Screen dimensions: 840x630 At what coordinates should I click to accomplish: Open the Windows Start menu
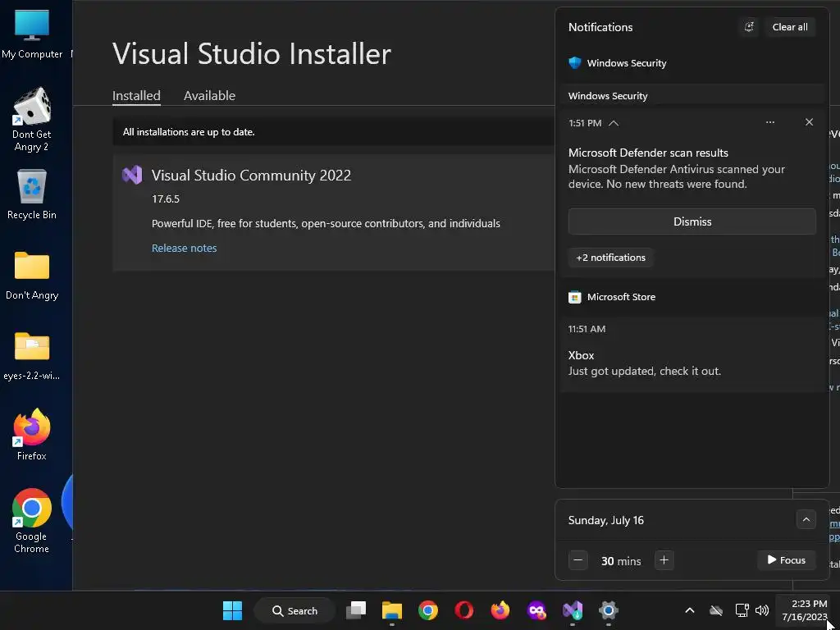click(232, 610)
